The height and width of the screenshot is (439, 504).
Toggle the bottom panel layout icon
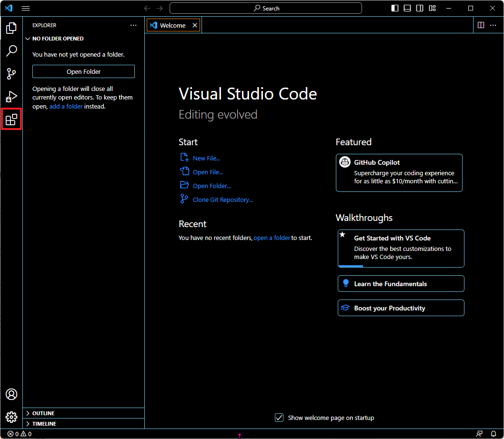407,9
